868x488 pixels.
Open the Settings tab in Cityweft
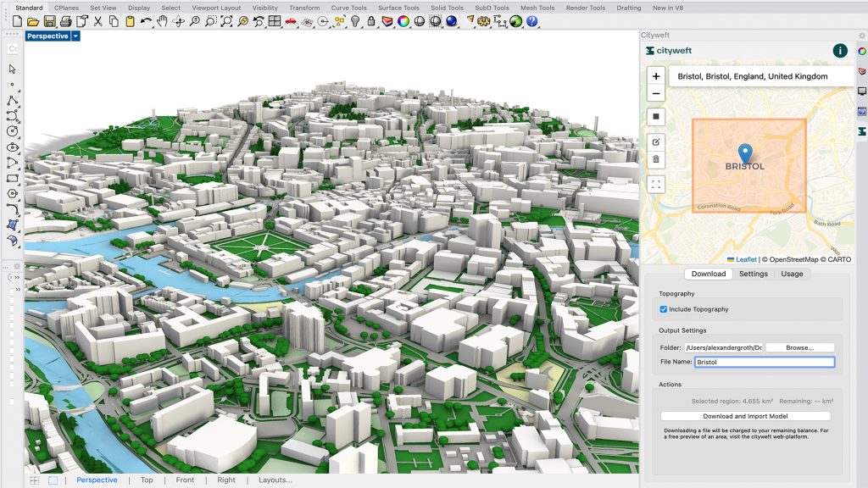pos(753,274)
